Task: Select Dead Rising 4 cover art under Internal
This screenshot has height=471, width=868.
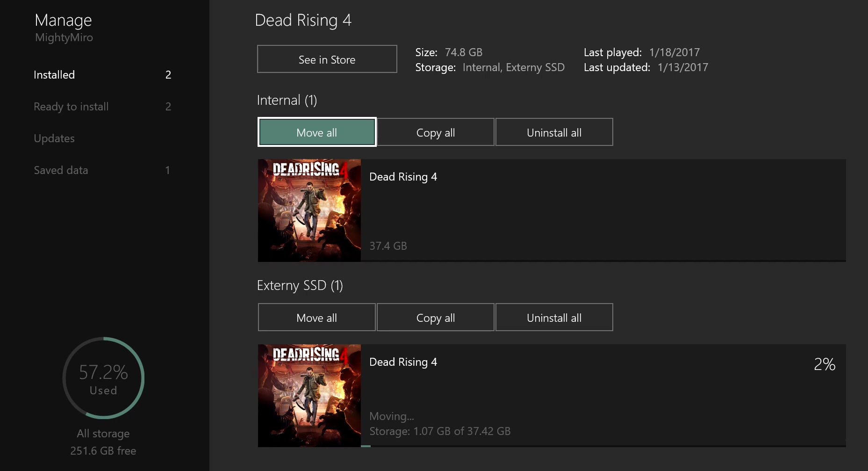Action: click(309, 210)
